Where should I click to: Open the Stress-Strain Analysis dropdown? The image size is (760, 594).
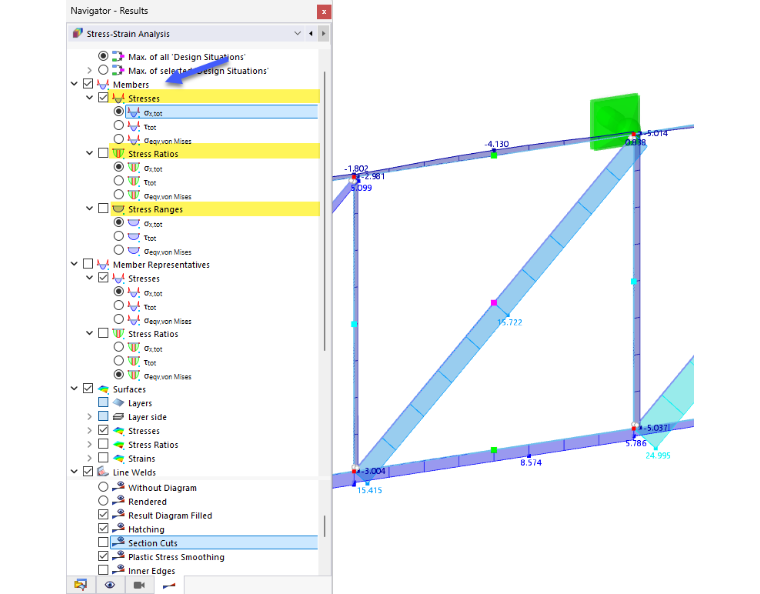[x=297, y=33]
